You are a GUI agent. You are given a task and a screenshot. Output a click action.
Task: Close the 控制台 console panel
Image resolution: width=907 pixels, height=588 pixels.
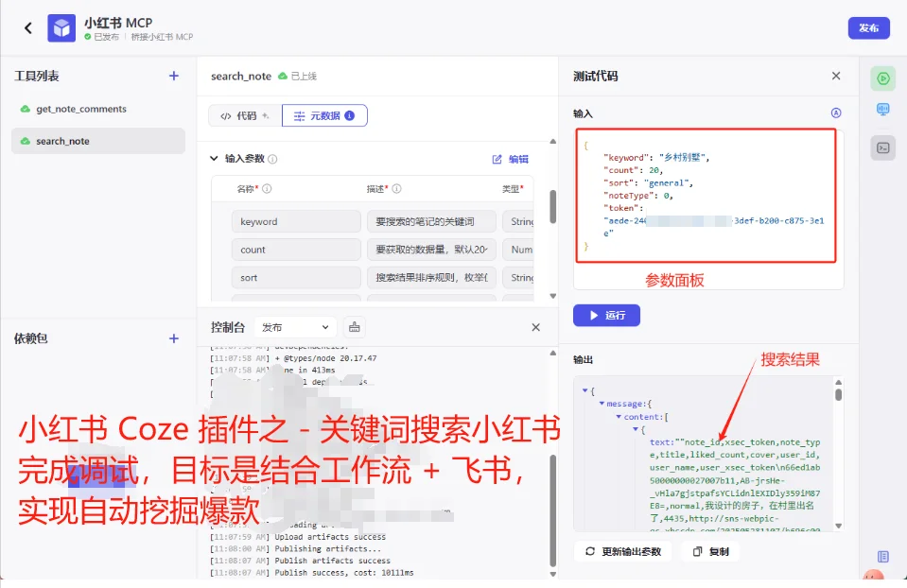pyautogui.click(x=535, y=327)
